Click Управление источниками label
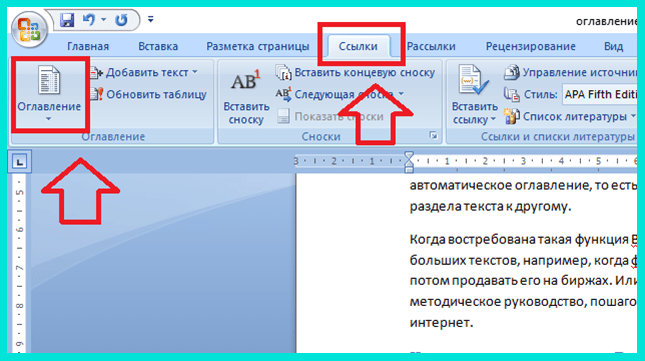Screen dimensions: 645x361 pos(580,73)
